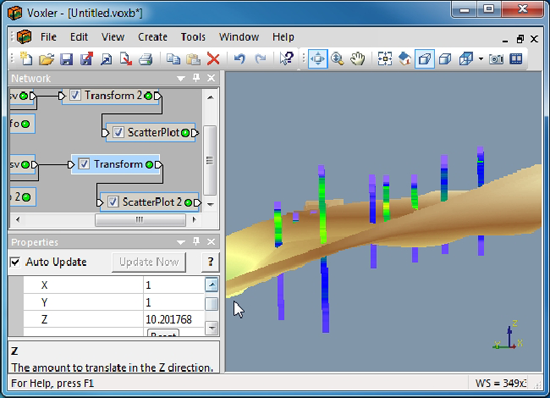Open the Properties panel dropdown arrow
This screenshot has width=550, height=398.
(181, 242)
